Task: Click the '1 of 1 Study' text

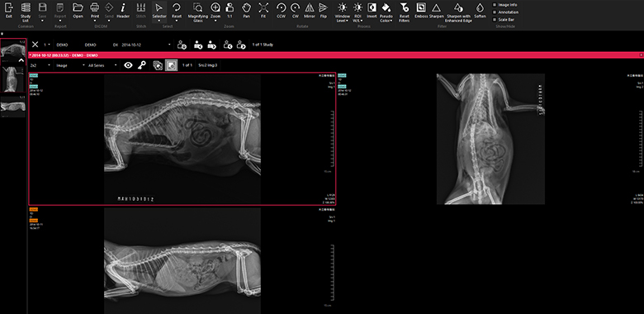Action: coord(263,45)
